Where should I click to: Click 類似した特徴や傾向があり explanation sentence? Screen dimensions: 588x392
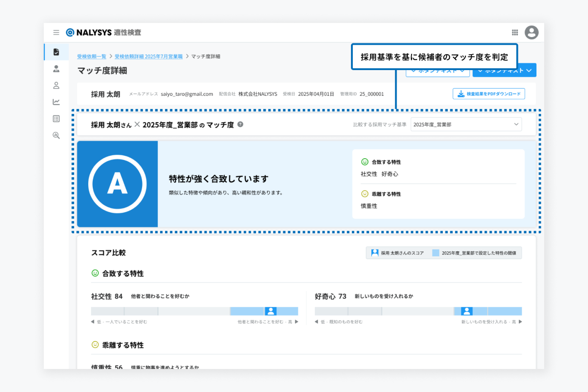(x=226, y=193)
